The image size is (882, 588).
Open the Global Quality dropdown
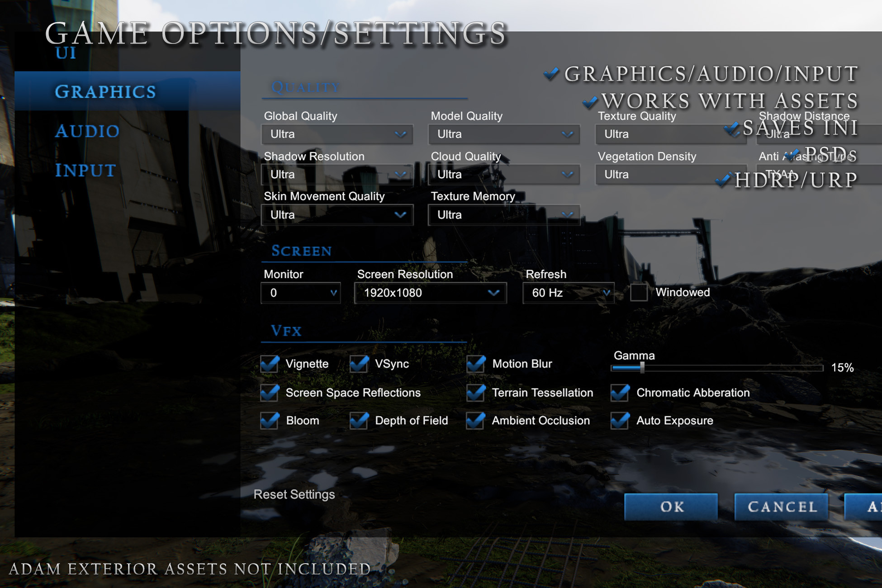(337, 134)
